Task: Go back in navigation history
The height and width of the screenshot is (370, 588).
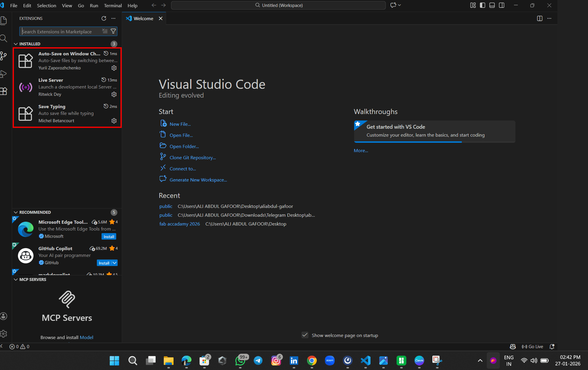Action: tap(154, 5)
